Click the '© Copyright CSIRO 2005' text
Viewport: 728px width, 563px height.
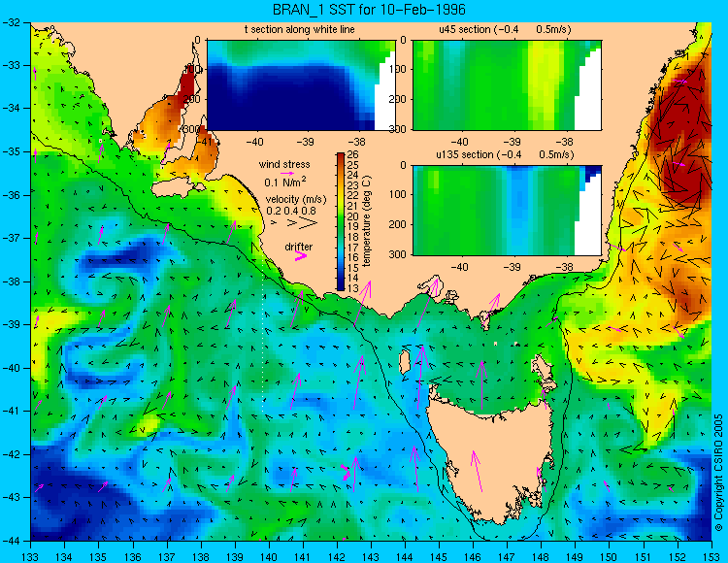(718, 473)
